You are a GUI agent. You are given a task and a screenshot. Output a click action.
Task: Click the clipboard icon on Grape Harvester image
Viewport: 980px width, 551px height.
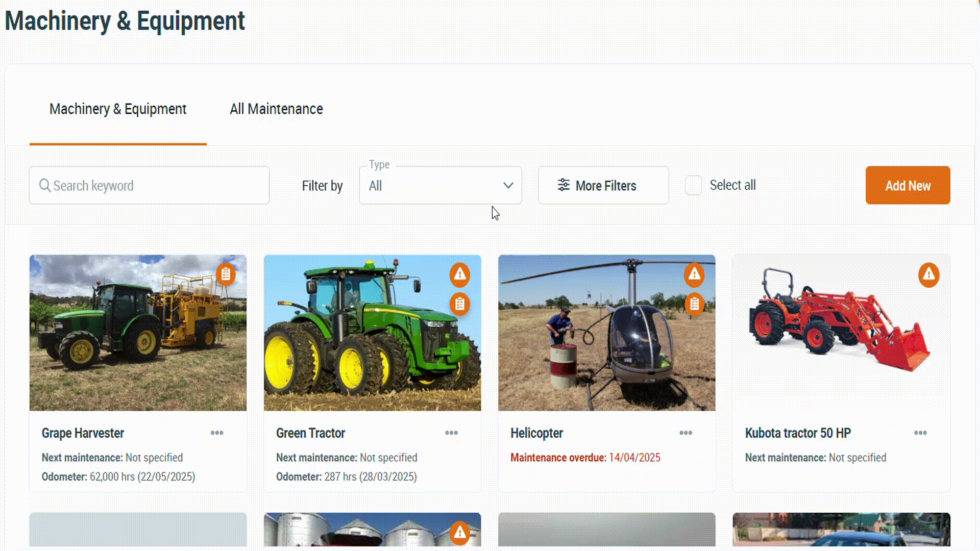coord(226,274)
